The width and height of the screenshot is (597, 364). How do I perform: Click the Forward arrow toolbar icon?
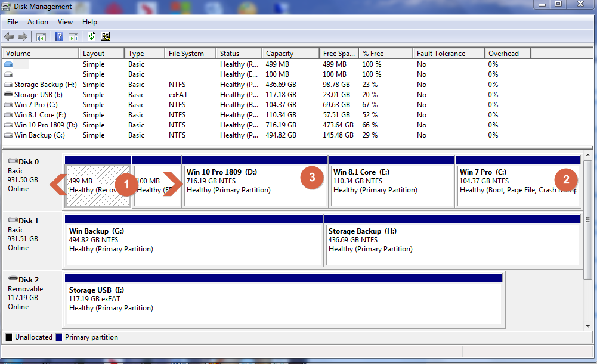click(23, 37)
